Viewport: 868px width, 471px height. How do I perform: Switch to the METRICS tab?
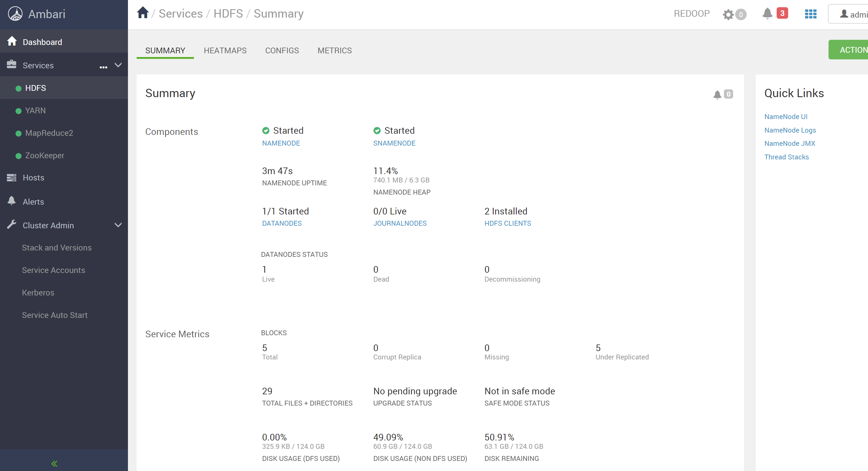(335, 50)
